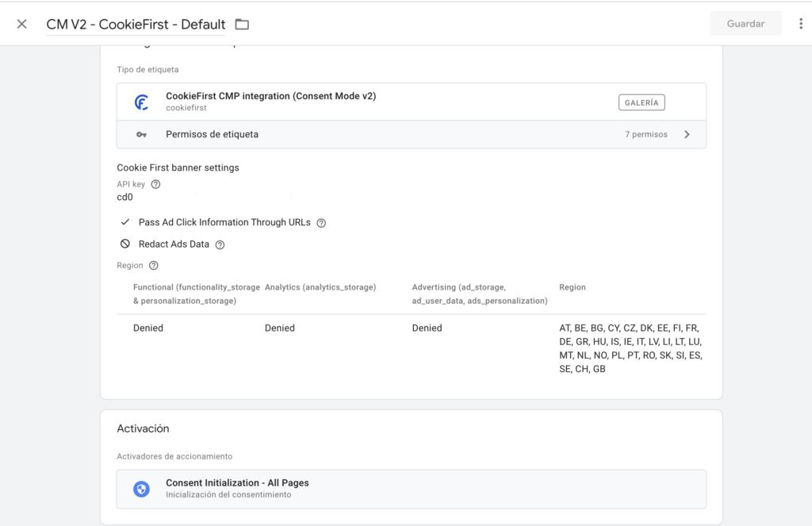Image resolution: width=812 pixels, height=526 pixels.
Task: Click Functional column header in region table
Action: point(197,294)
